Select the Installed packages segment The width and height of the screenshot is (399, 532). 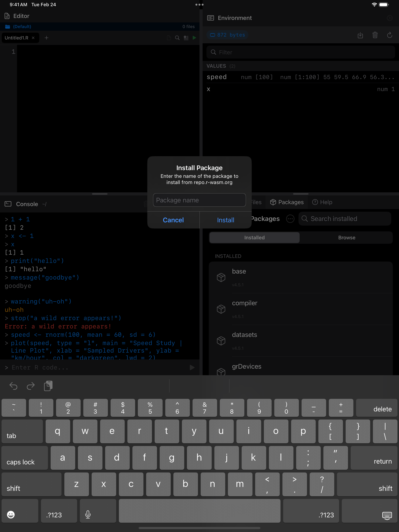point(254,237)
